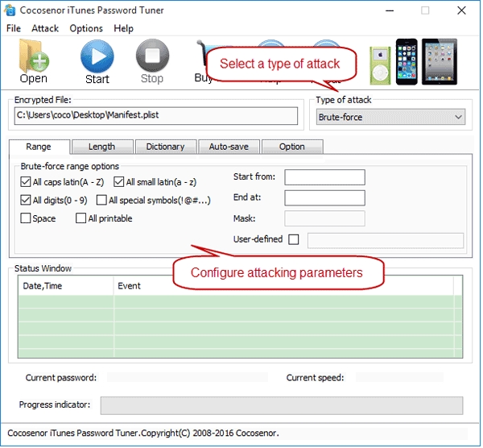
Task: Click the End at input field
Action: (324, 198)
